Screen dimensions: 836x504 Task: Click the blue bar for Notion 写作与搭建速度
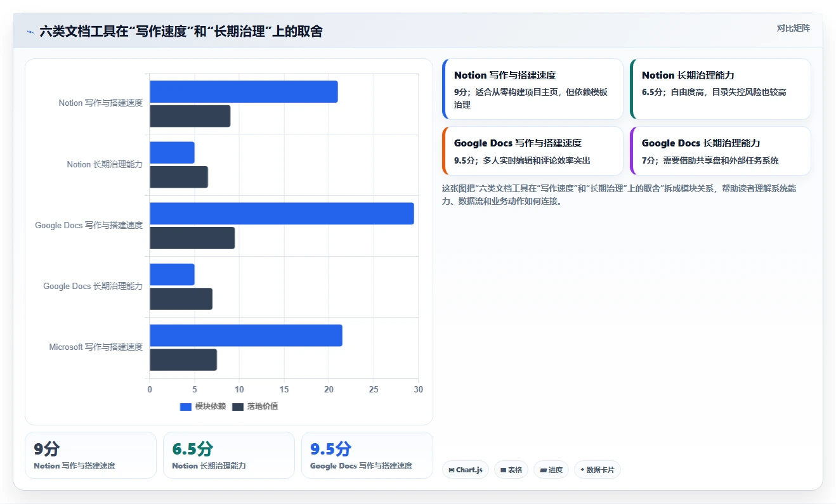[244, 92]
